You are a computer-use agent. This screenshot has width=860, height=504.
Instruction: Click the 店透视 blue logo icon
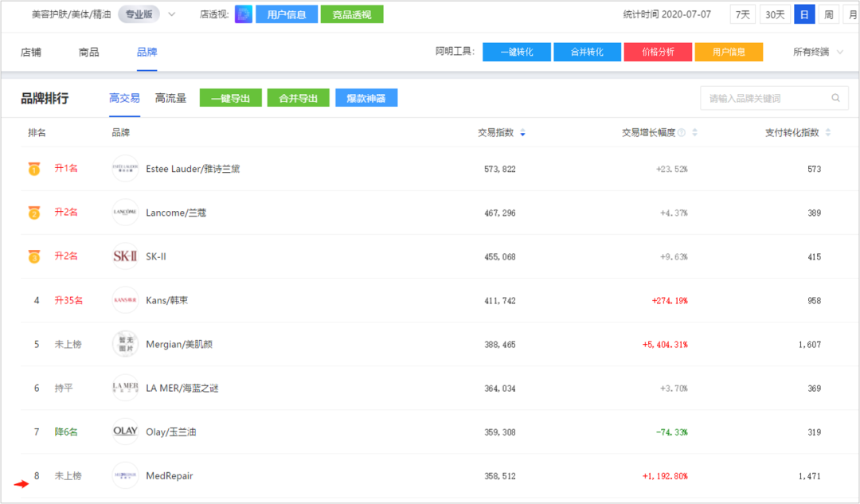(x=244, y=14)
